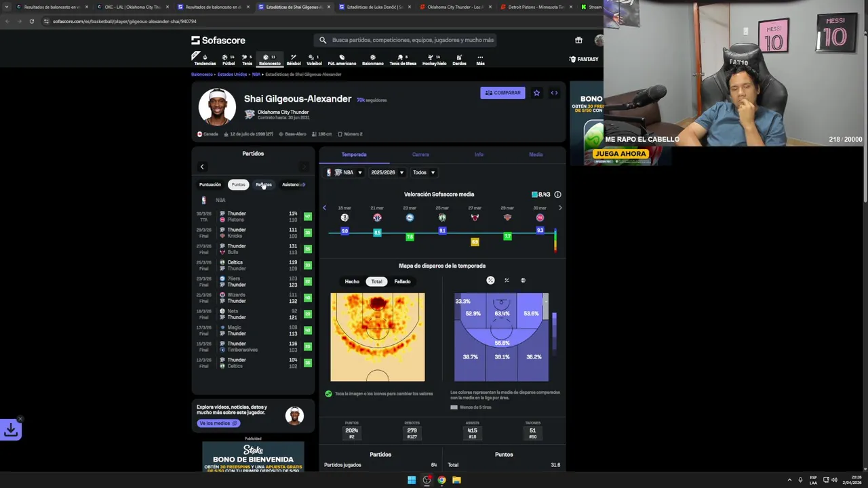Open the gift rewards icon
This screenshot has height=488, width=868.
point(578,40)
